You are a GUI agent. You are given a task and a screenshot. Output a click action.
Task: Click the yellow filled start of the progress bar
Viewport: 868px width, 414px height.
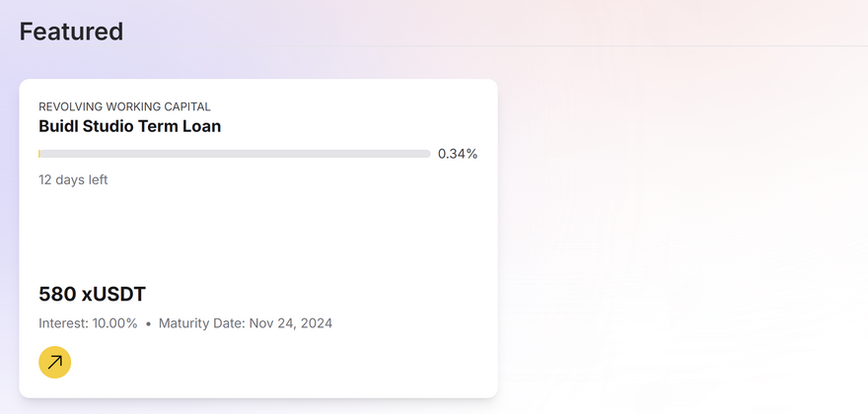[39, 154]
